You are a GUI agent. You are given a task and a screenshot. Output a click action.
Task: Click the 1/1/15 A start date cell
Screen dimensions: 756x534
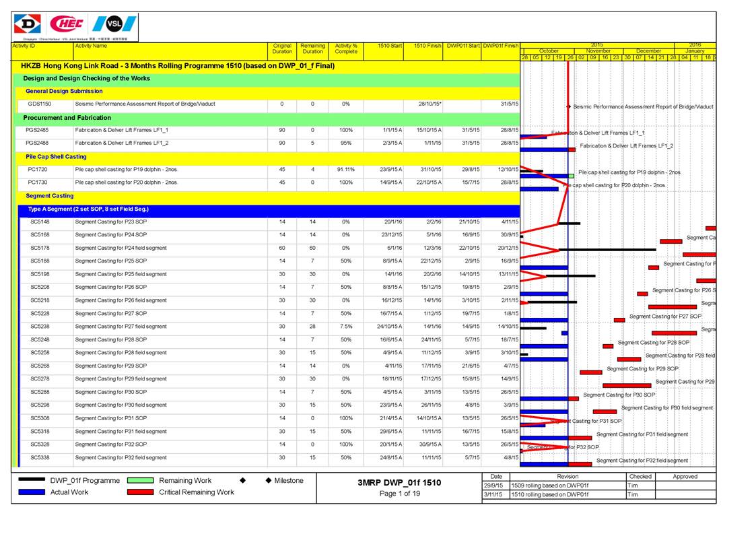392,130
